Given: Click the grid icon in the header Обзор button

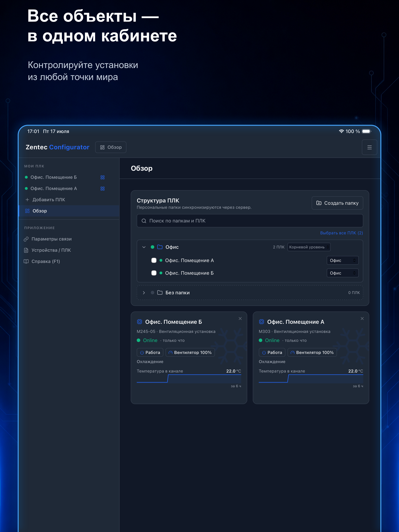Looking at the screenshot, I should click(x=102, y=147).
